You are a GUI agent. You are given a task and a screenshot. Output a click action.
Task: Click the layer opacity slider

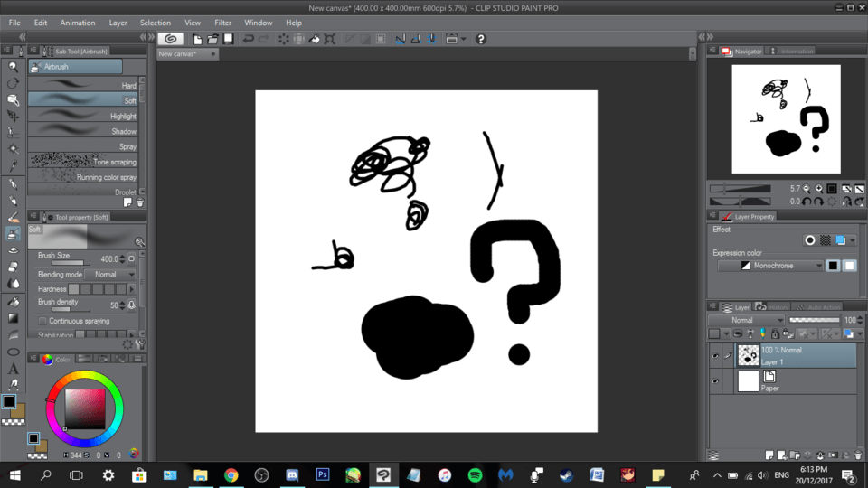tap(815, 320)
